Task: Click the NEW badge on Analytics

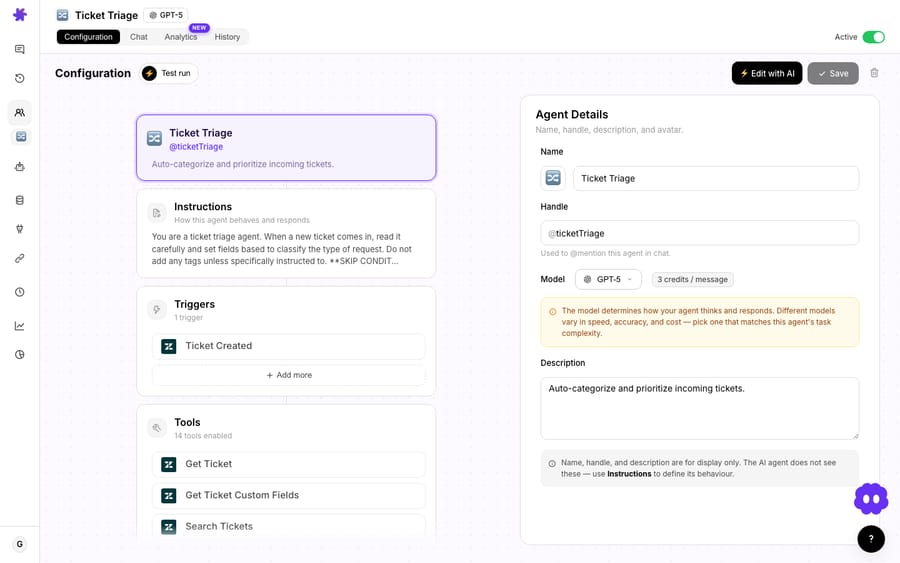Action: [199, 28]
